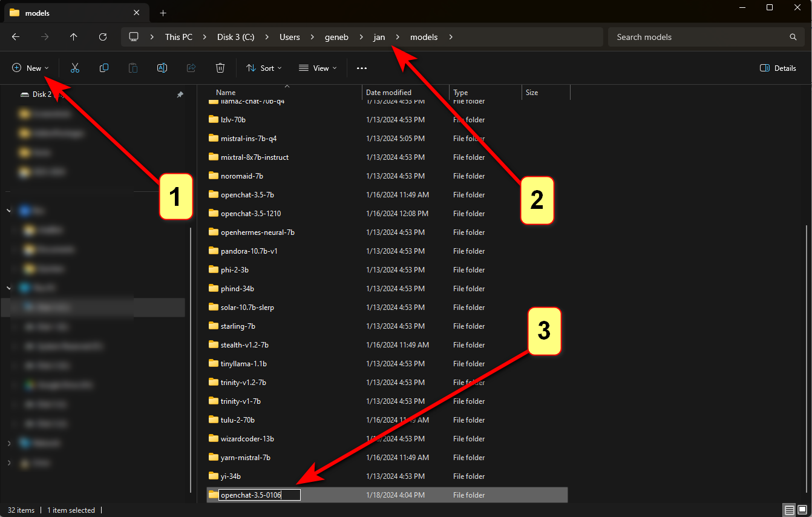Click the 32 items status text
Image resolution: width=812 pixels, height=517 pixels.
[x=21, y=510]
